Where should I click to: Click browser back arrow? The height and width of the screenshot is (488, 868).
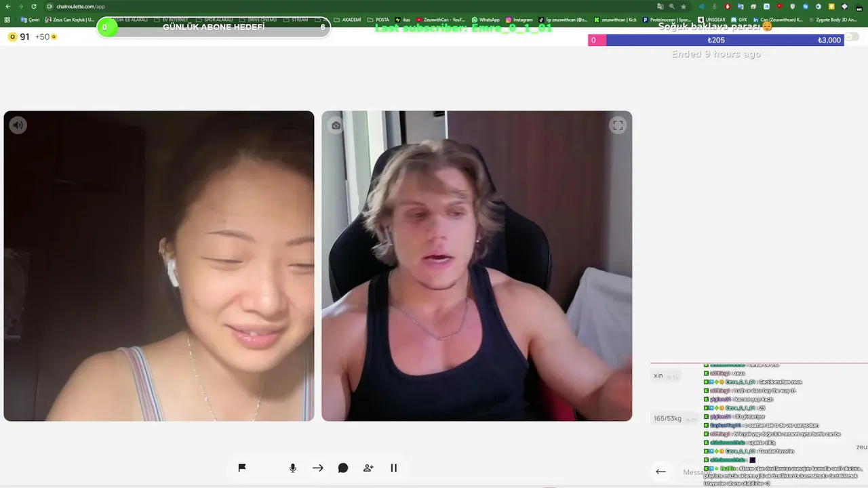[7, 6]
